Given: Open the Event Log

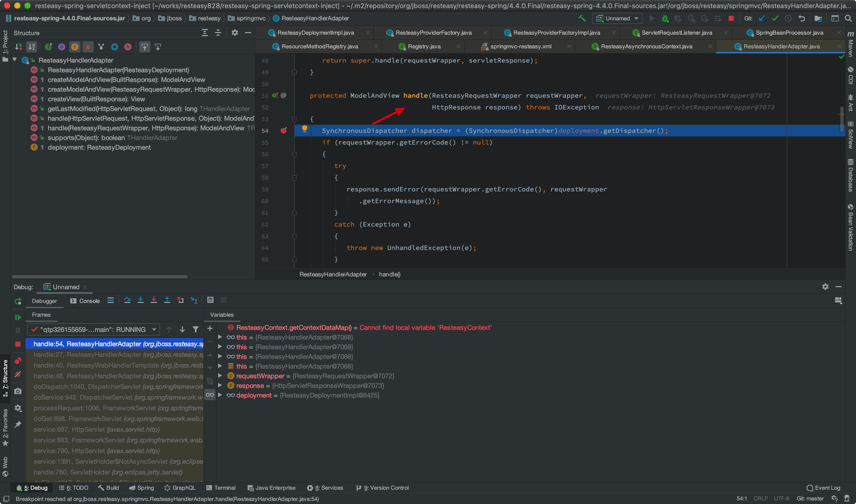Looking at the screenshot, I should 823,488.
